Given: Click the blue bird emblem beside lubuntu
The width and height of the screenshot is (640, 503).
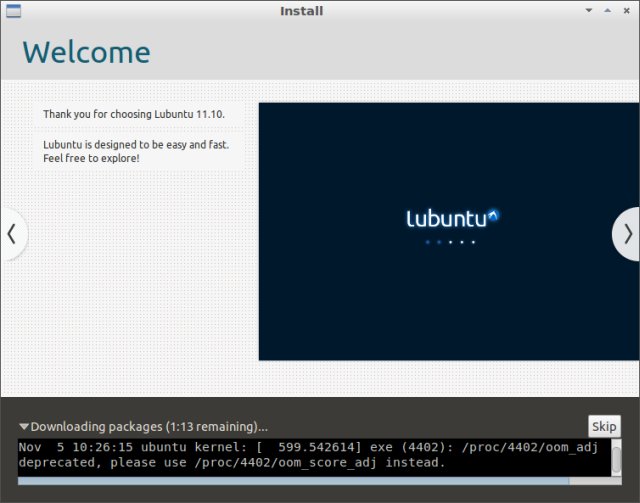Looking at the screenshot, I should tap(493, 214).
